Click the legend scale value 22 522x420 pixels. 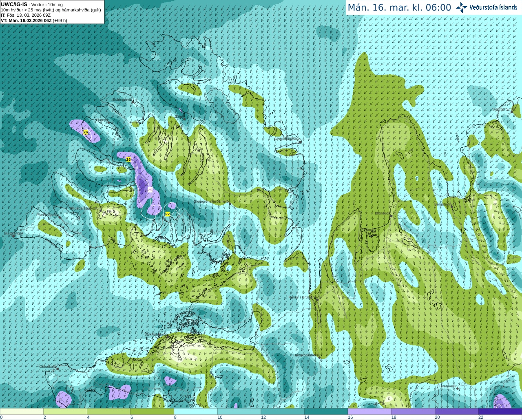(x=481, y=417)
